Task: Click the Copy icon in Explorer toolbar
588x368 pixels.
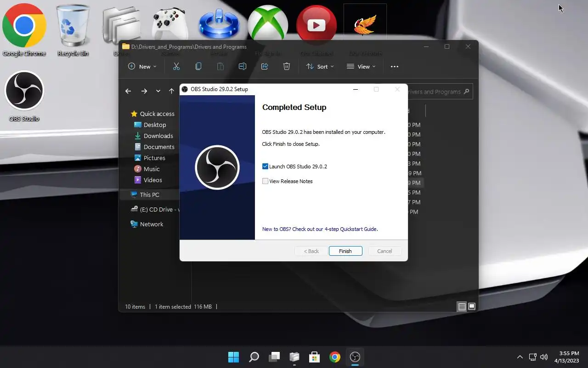Action: (x=198, y=67)
